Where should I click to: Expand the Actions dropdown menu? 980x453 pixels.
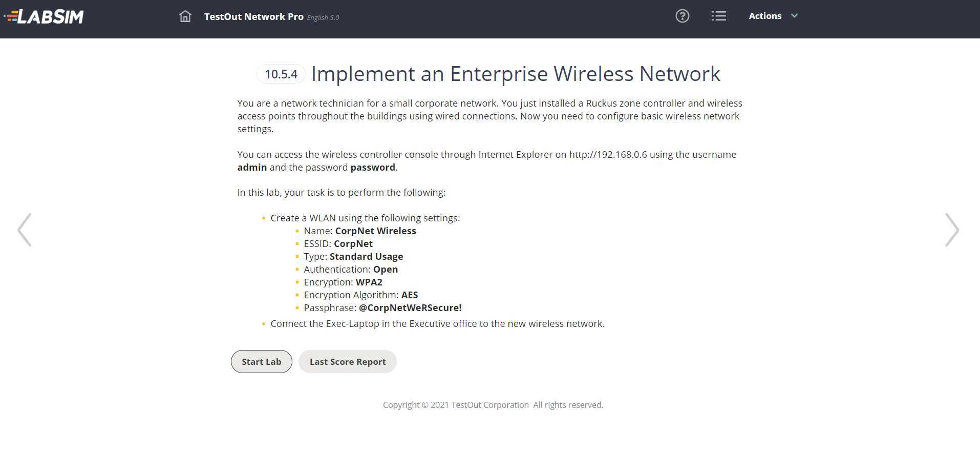[x=773, y=16]
